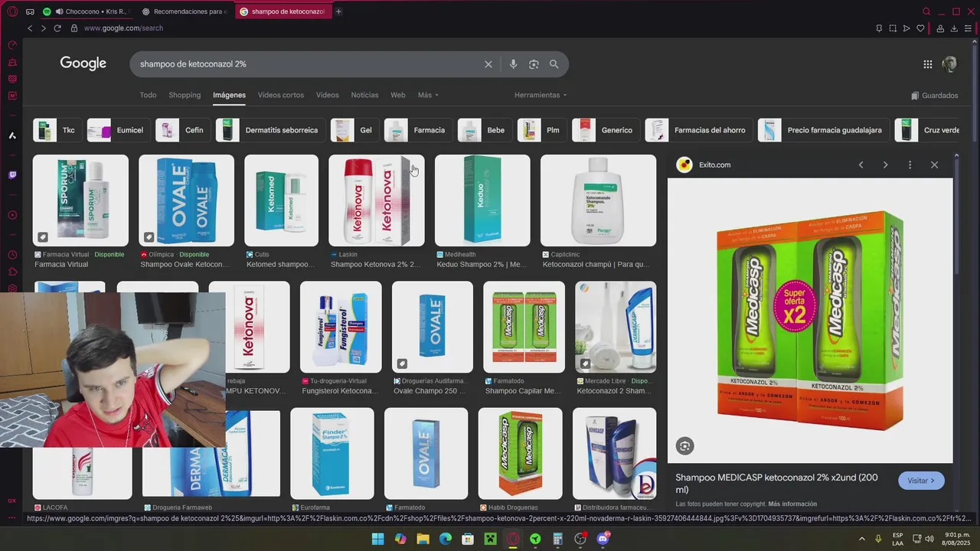The image size is (980, 551).
Task: Select the Bebe filter chip
Action: [x=485, y=130]
